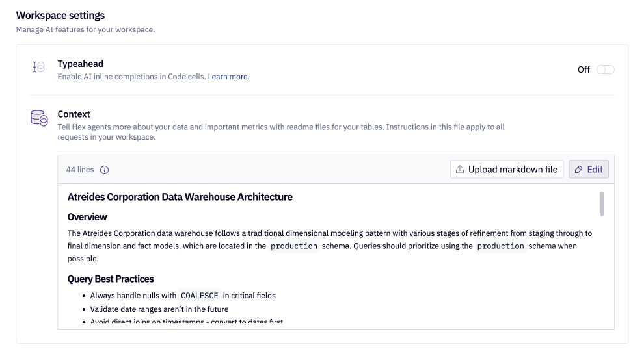644x358 pixels.
Task: Click the Upload markdown file button
Action: [507, 170]
